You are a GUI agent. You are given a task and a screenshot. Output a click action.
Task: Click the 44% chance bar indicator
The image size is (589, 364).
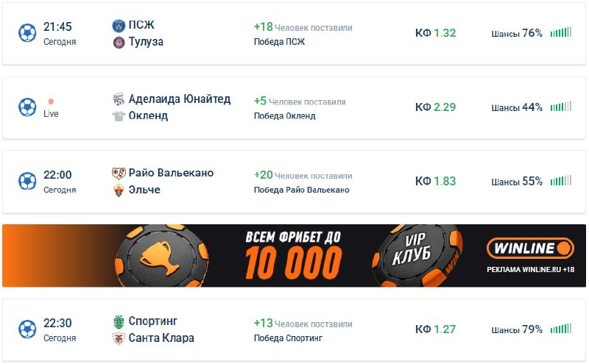pos(560,107)
